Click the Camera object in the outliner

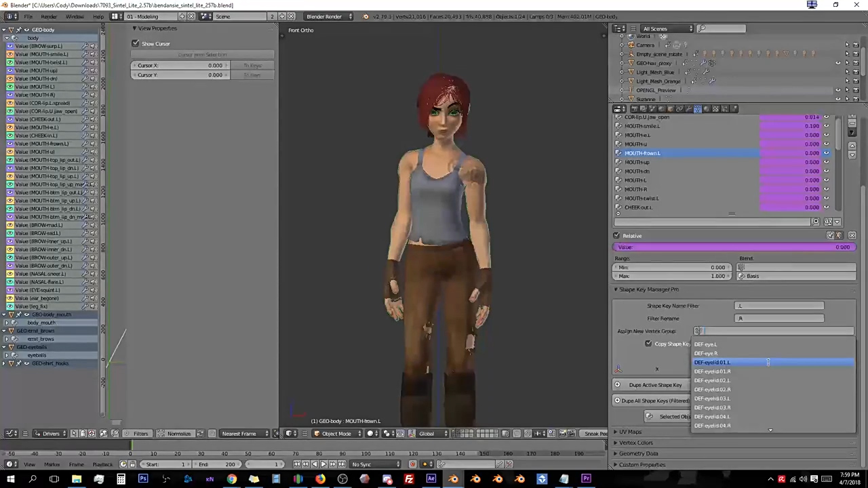pyautogui.click(x=645, y=45)
